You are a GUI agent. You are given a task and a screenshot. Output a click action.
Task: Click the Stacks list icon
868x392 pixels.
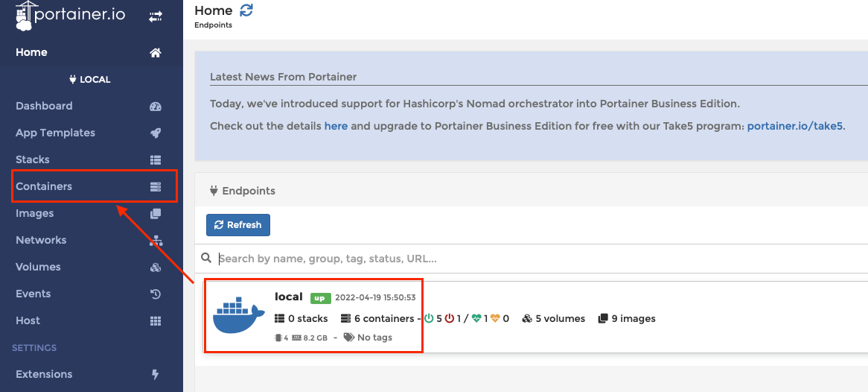pyautogui.click(x=156, y=159)
